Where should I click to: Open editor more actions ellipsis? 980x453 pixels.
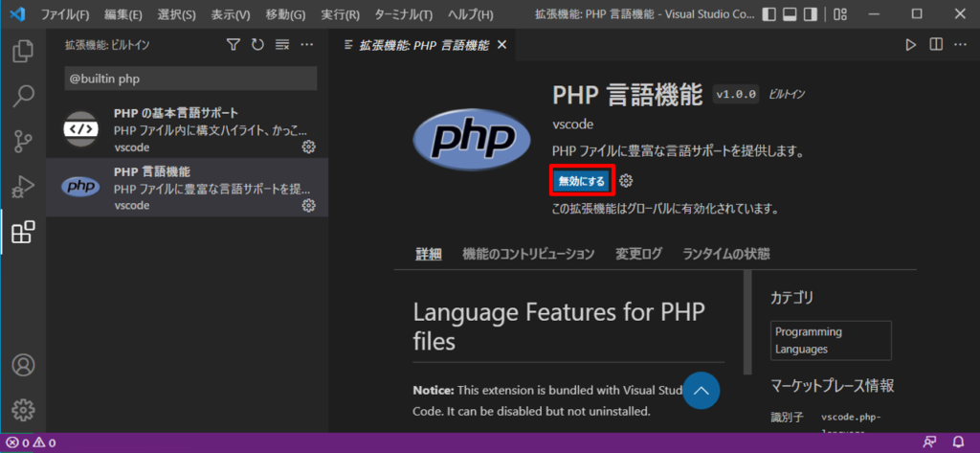click(x=960, y=44)
